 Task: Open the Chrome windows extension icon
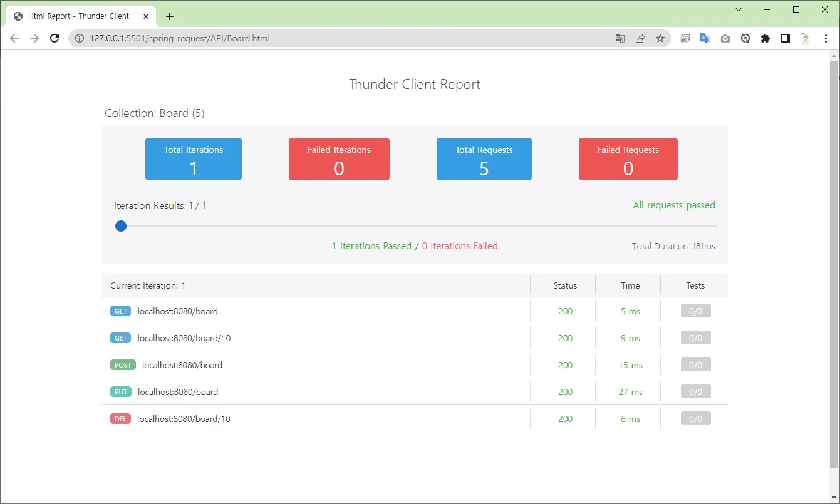coord(685,38)
